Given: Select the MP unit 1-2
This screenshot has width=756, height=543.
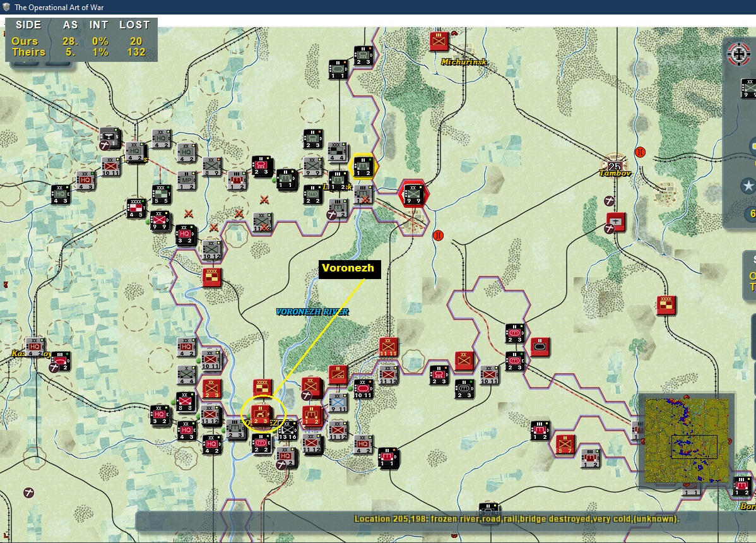Looking at the screenshot, I should 187,180.
